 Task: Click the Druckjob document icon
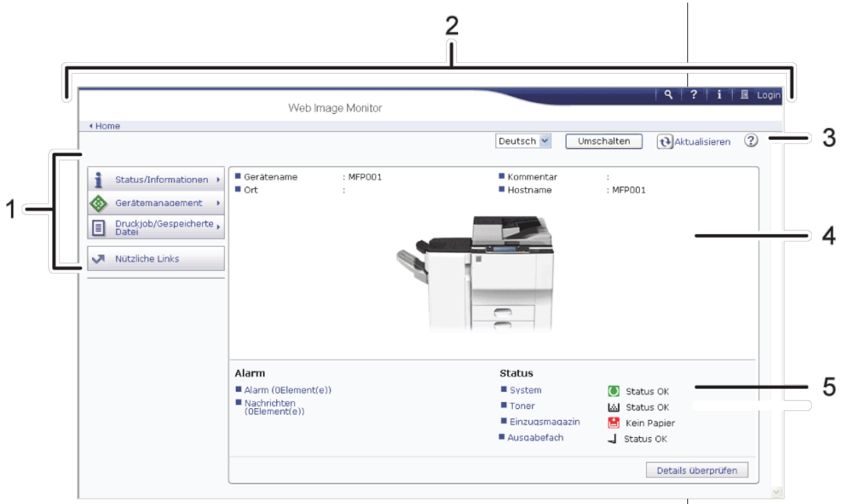pos(98,228)
